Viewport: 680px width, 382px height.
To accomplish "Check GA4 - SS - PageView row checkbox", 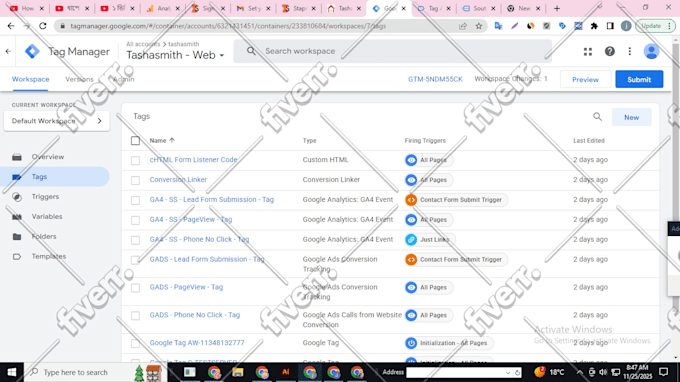I will (x=135, y=220).
